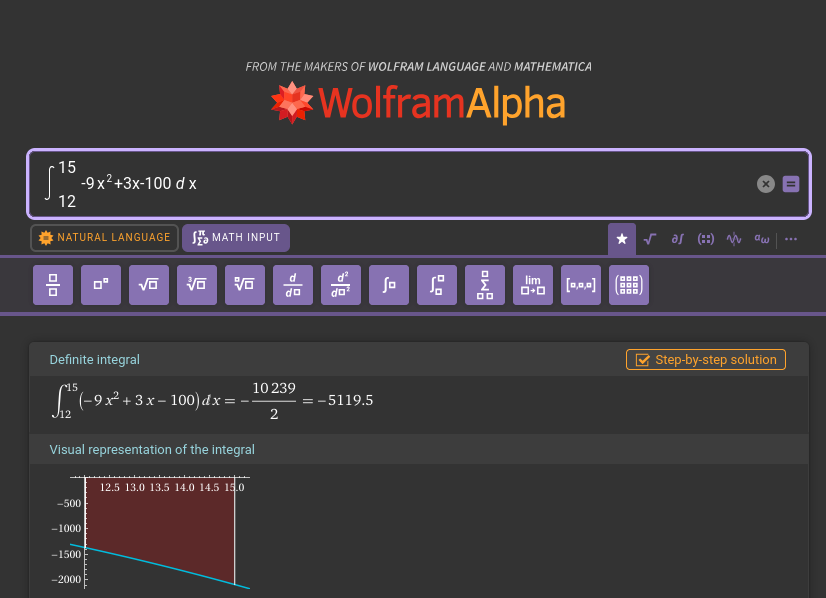
Task: Insert the second derivative template
Action: tap(341, 285)
